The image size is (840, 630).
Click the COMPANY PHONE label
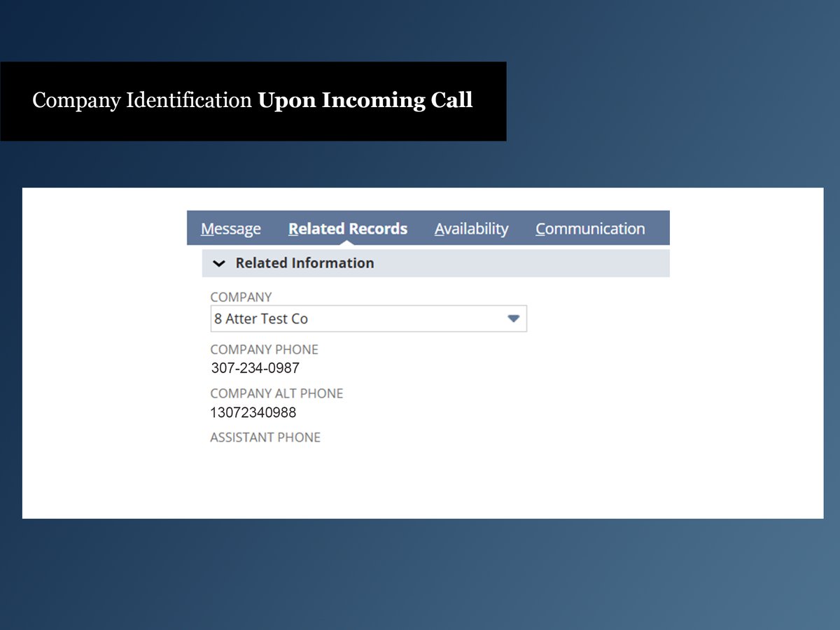point(264,349)
